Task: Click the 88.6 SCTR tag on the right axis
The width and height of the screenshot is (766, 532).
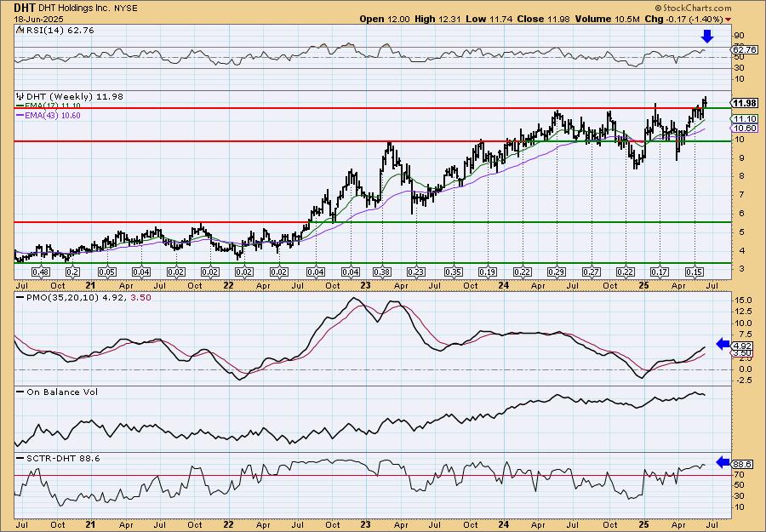Action: point(743,464)
